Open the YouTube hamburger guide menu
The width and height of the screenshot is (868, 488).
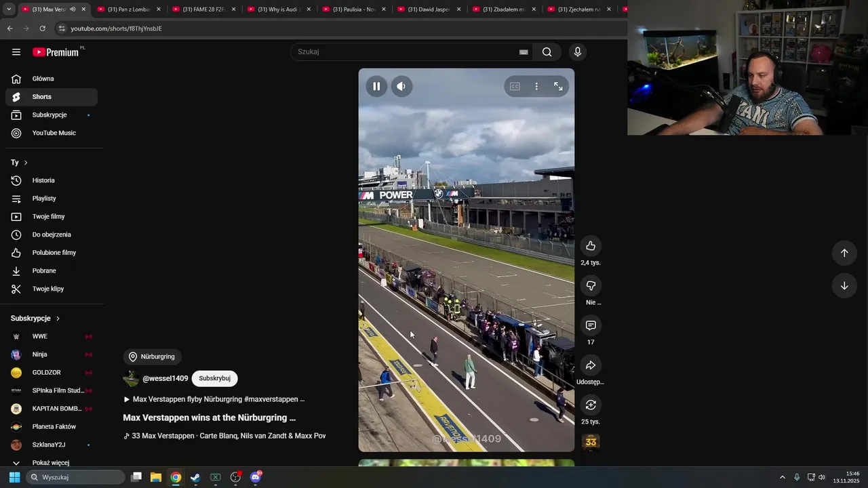click(x=16, y=52)
